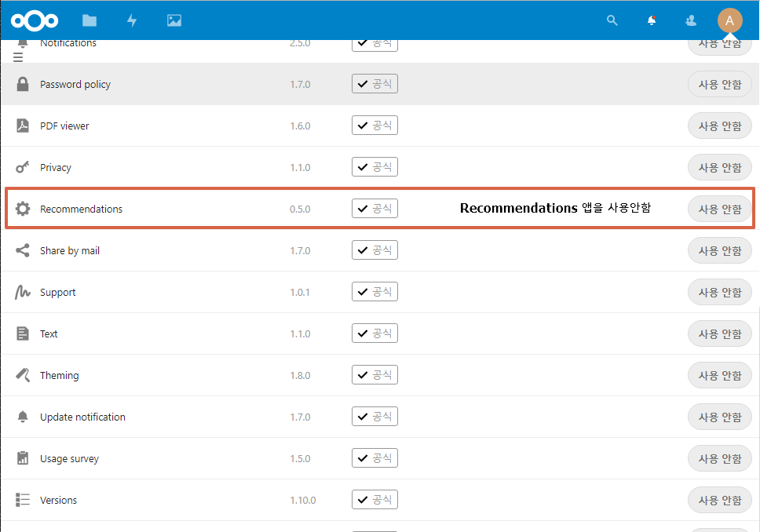
Task: Click version 1.8.0 of Theming
Action: [x=300, y=376]
